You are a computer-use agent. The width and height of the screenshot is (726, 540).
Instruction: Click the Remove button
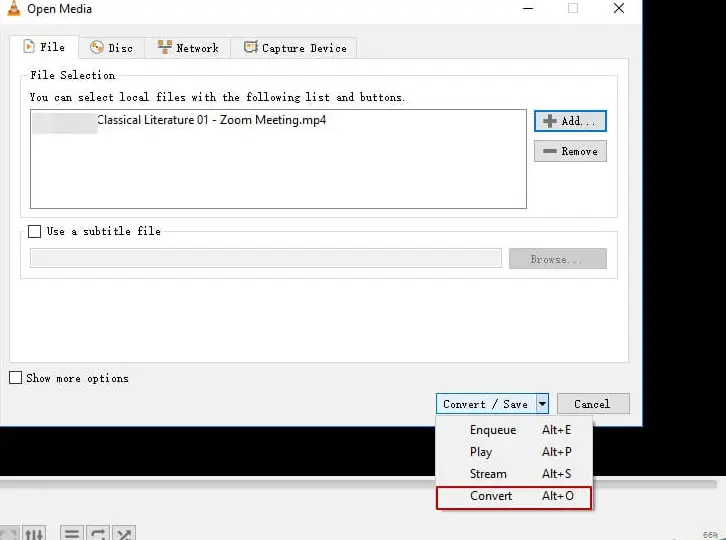point(570,151)
